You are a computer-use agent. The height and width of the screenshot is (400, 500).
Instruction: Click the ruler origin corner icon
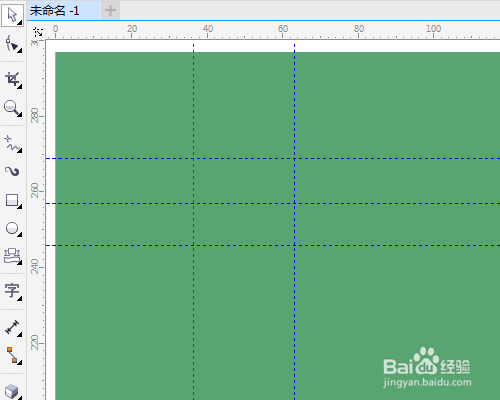(38, 32)
